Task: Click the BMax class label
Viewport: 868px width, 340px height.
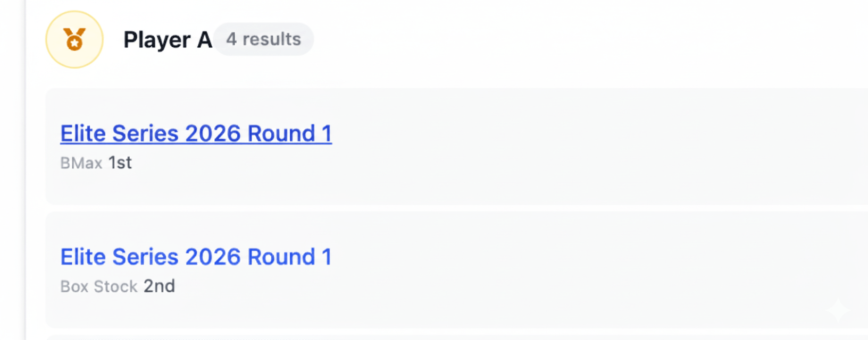Action: (81, 163)
